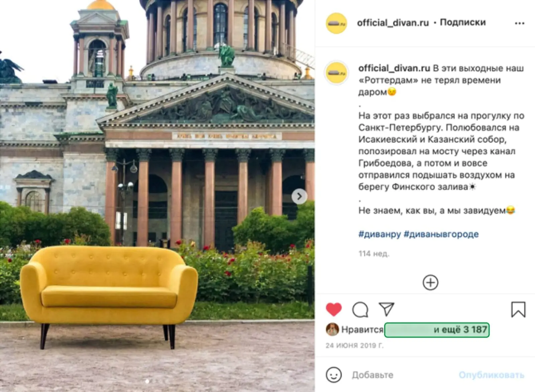Click the header profile avatar icon

tap(336, 23)
